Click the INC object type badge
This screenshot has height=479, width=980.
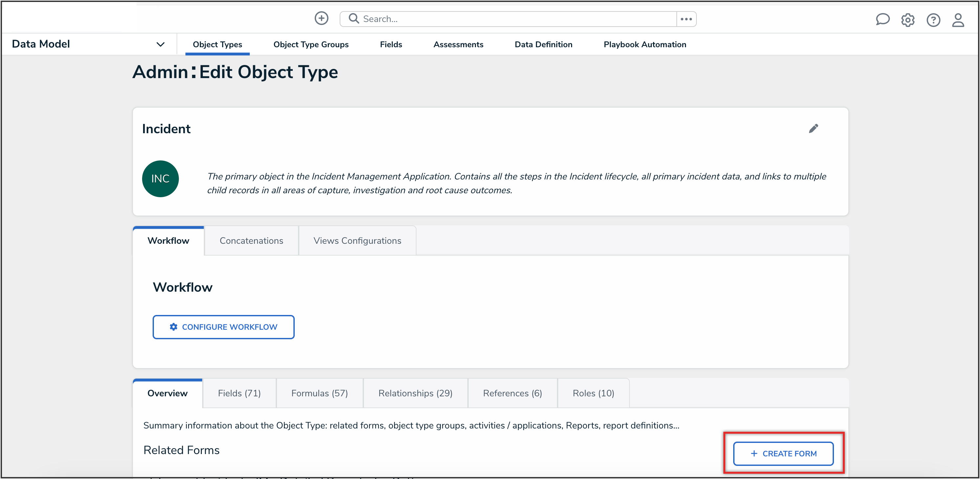pyautogui.click(x=160, y=179)
